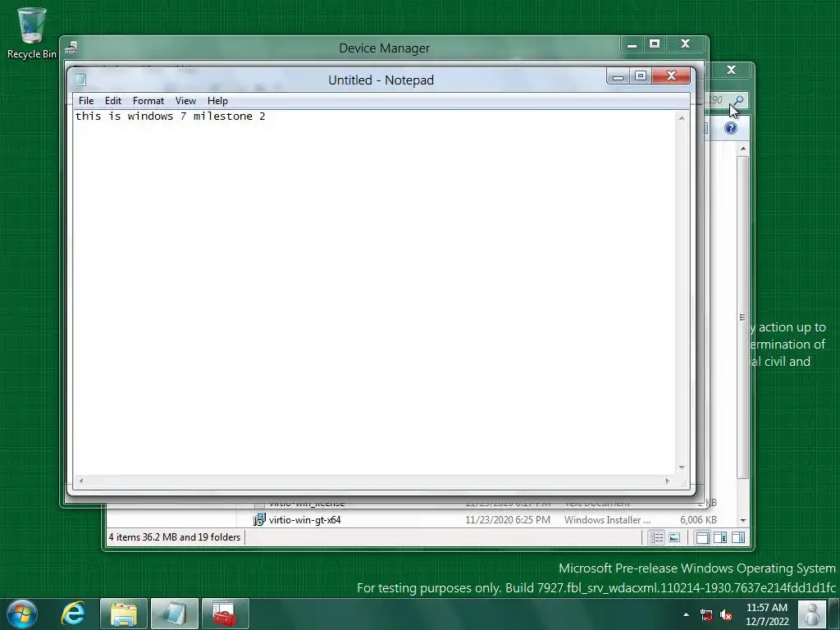The width and height of the screenshot is (840, 630).
Task: Open the red toolbox taskbar button
Action: click(x=225, y=614)
